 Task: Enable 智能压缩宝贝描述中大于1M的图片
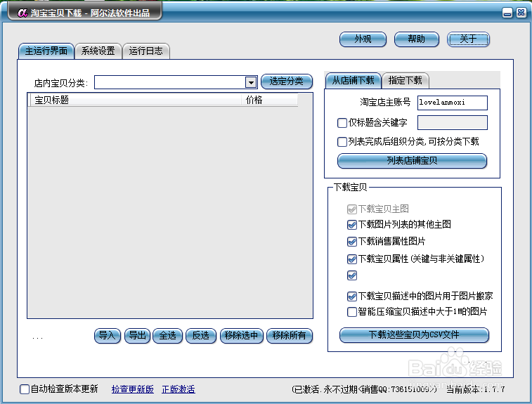(352, 311)
